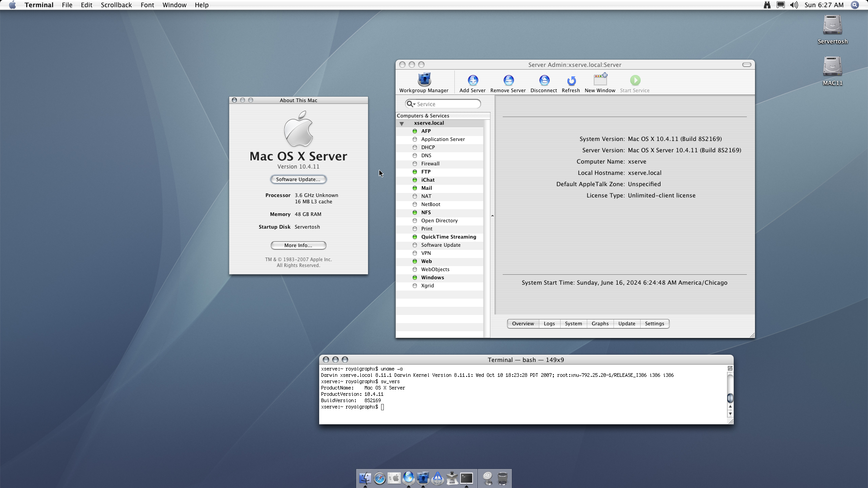
Task: Click the Service search field
Action: [x=443, y=104]
